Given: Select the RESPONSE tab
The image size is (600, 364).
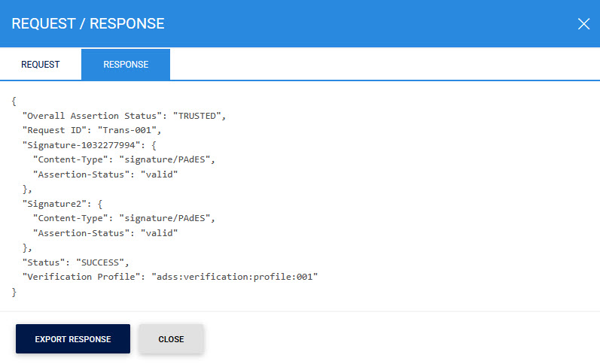Looking at the screenshot, I should click(126, 65).
